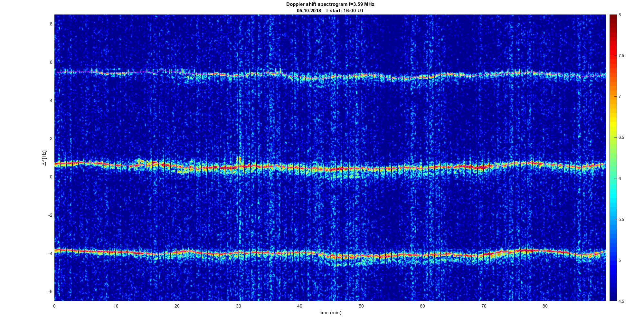Screen dimensions: 644x323
Task: Click x-axis tick label "40"
Action: tap(300, 306)
